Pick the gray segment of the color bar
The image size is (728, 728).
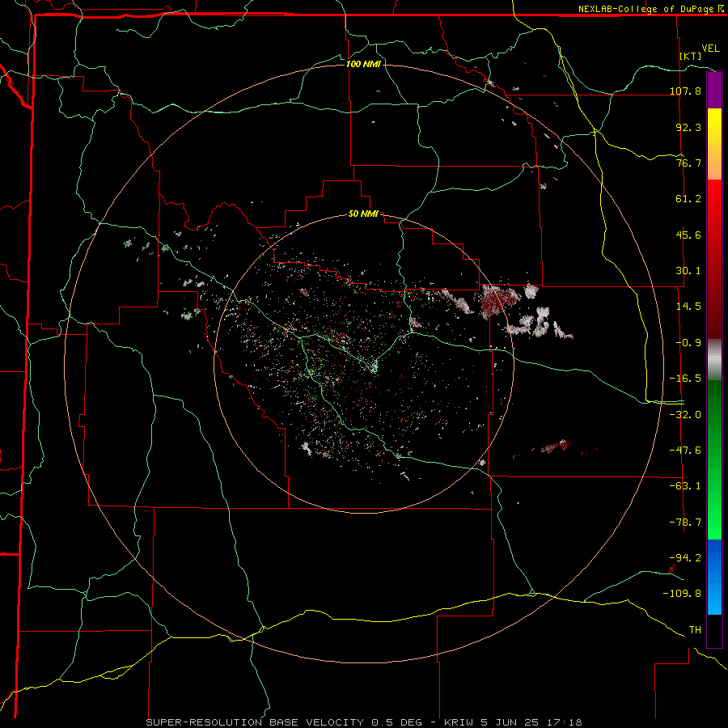[714, 359]
